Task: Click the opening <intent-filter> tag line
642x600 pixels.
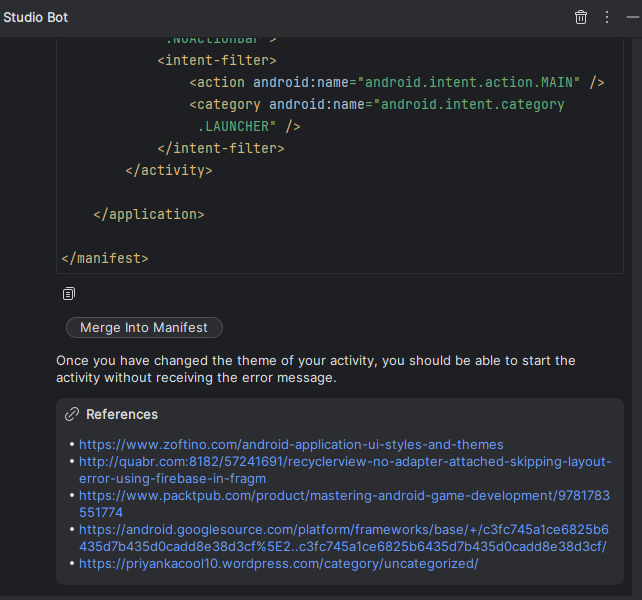Action: coord(217,60)
